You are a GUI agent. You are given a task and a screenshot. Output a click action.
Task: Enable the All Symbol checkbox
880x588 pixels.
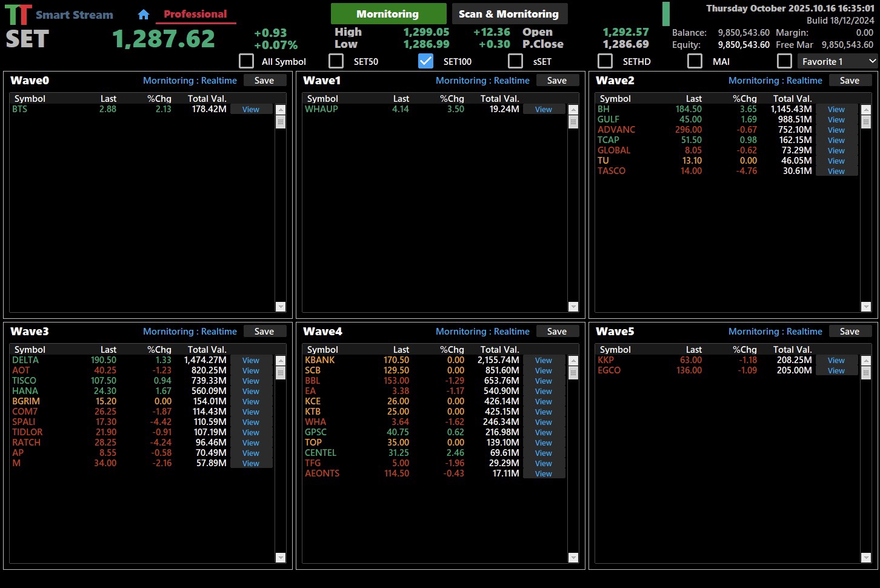click(247, 61)
